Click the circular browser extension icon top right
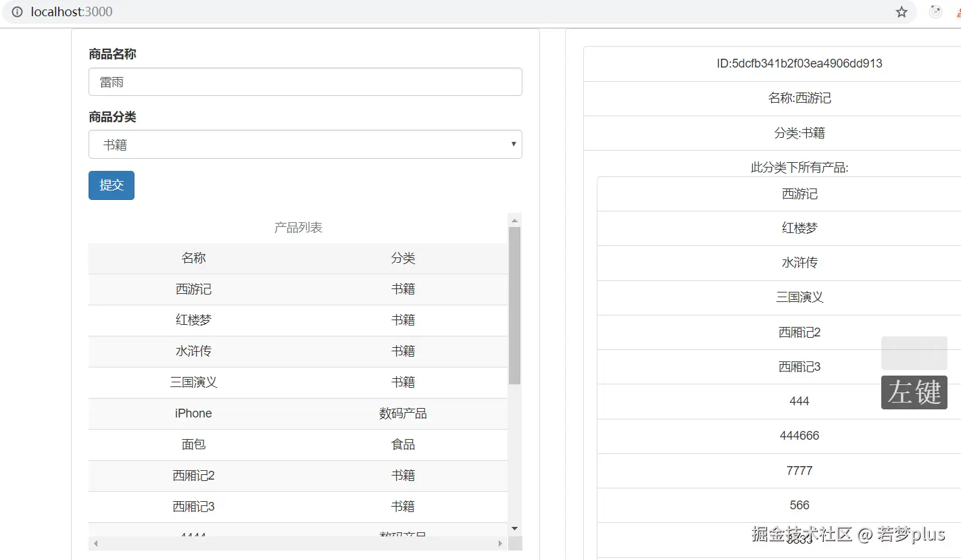 point(935,11)
